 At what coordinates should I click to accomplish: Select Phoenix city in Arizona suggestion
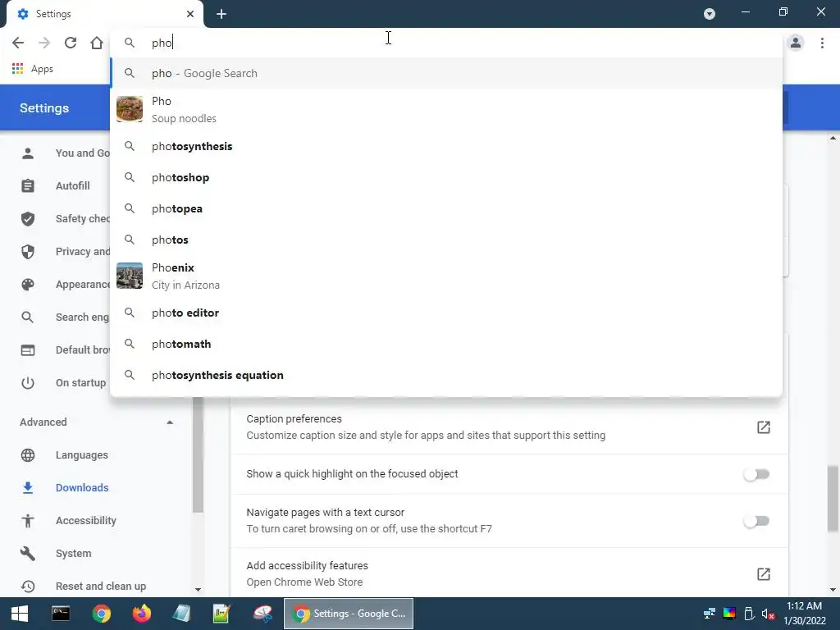446,276
